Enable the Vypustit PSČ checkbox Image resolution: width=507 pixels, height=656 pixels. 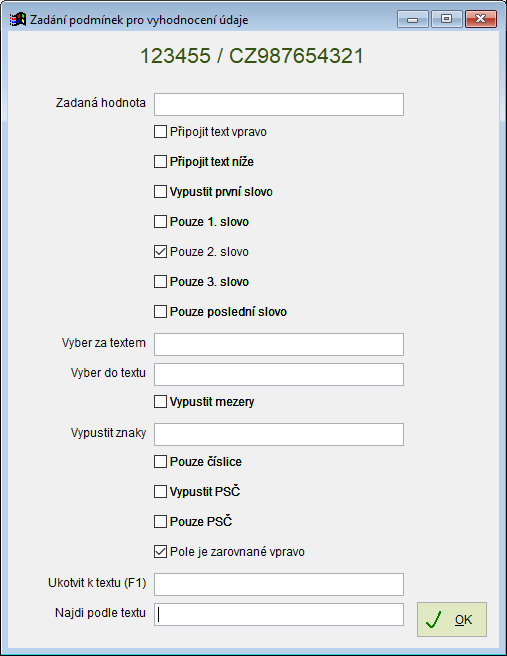160,492
